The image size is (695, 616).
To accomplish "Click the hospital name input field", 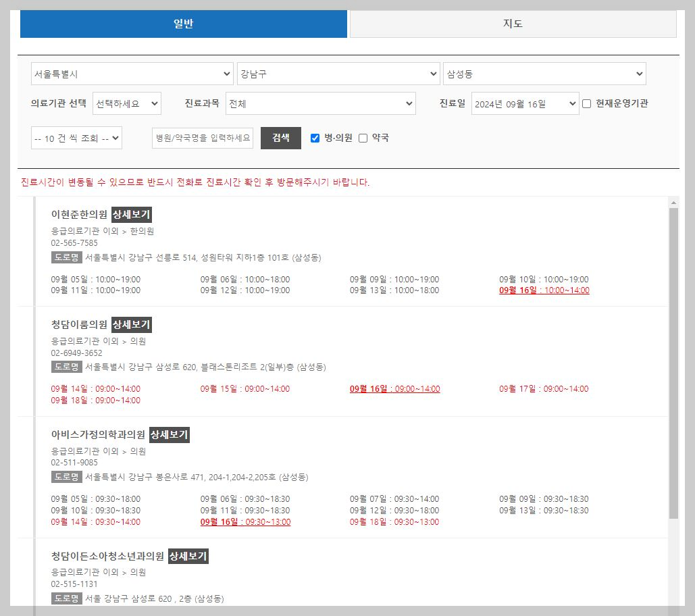I will (x=202, y=138).
